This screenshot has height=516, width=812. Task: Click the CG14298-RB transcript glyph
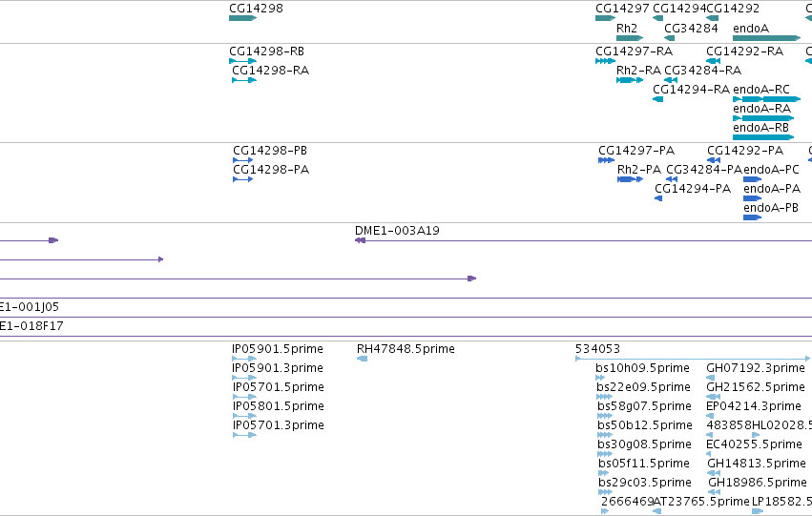point(242,61)
